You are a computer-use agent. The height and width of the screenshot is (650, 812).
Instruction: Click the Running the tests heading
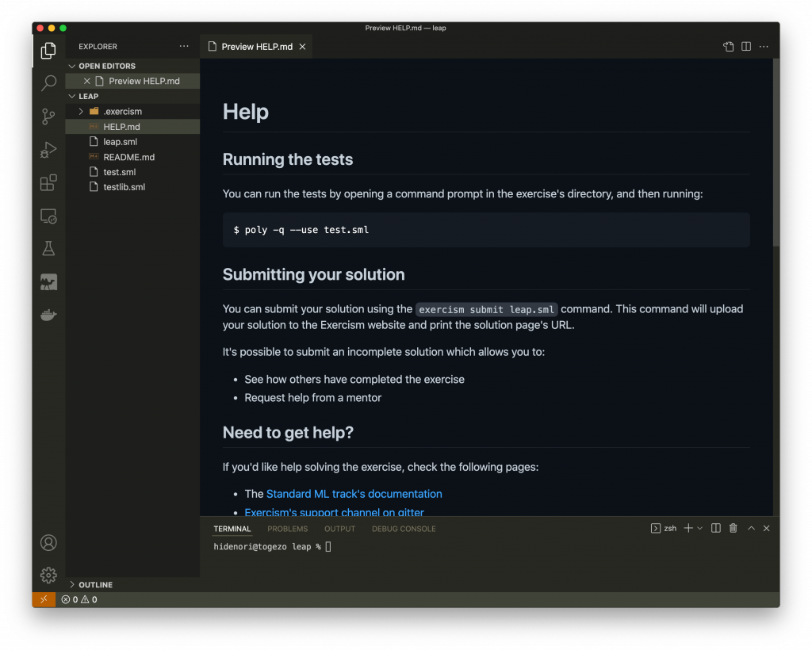coord(288,159)
